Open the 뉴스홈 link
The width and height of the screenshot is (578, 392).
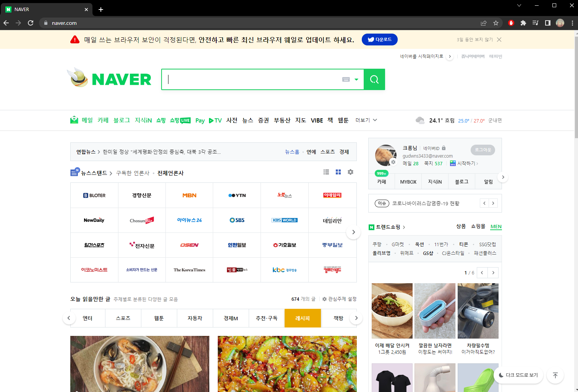292,152
